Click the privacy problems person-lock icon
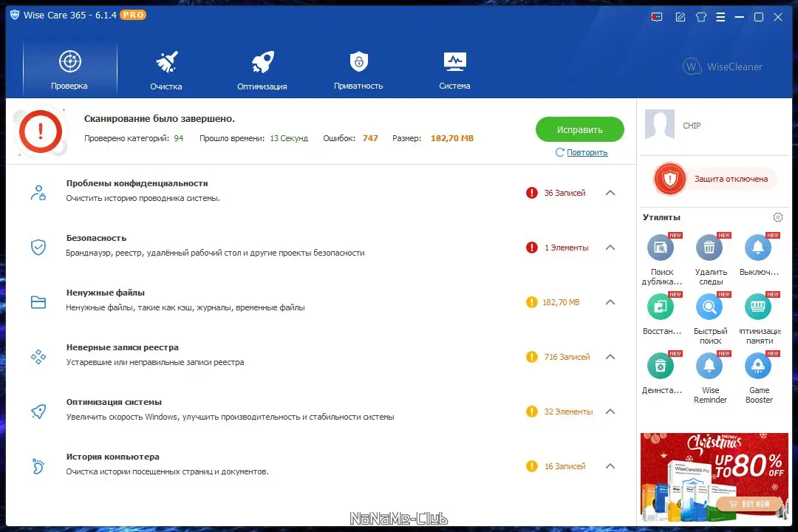 point(38,193)
